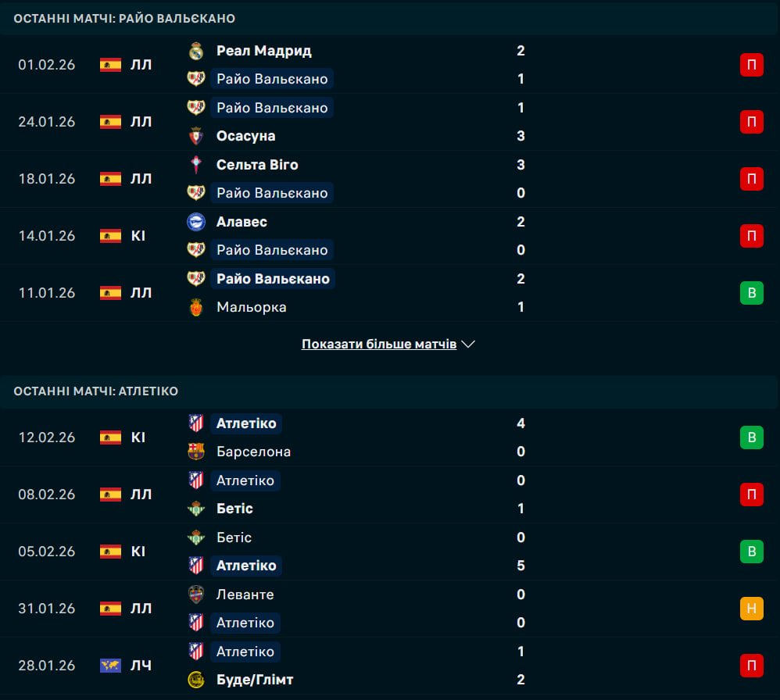The height and width of the screenshot is (700, 780).
Task: Click the orange 'Н' draw badge
Action: click(x=751, y=609)
